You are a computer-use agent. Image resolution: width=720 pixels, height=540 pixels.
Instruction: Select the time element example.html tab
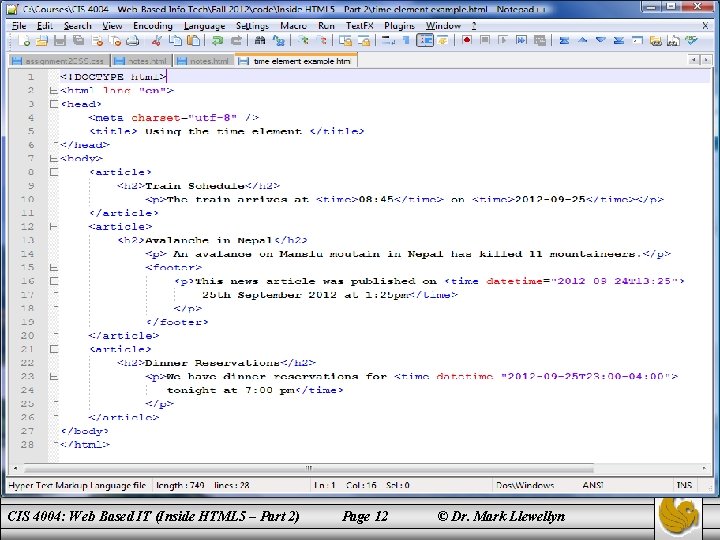pos(297,61)
